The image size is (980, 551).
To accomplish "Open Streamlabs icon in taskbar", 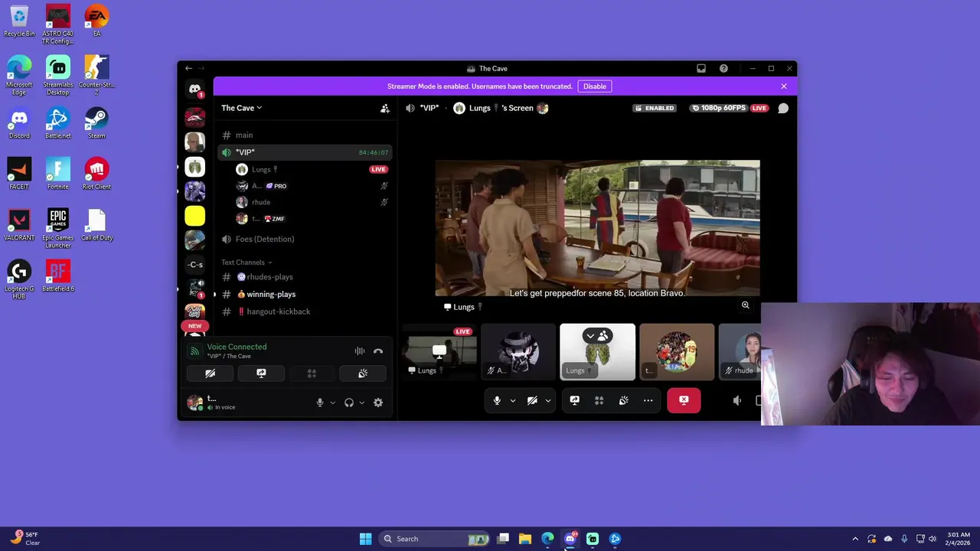I will tap(593, 539).
